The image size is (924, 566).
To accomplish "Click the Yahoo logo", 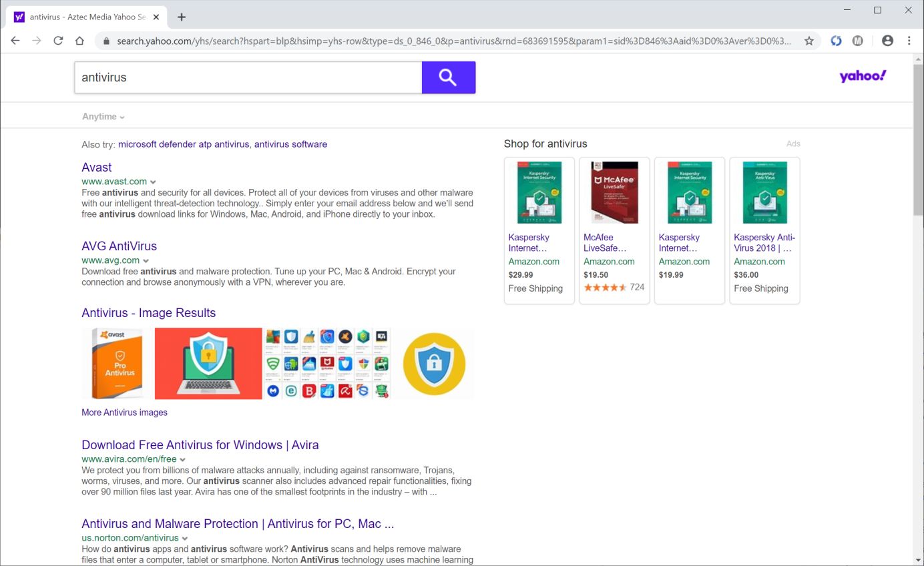I will (863, 76).
